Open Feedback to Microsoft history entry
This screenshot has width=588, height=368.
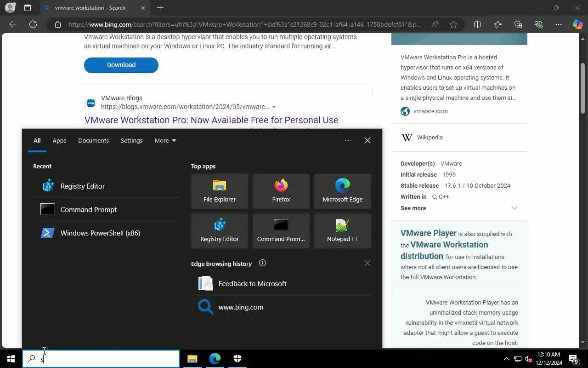tap(281, 283)
